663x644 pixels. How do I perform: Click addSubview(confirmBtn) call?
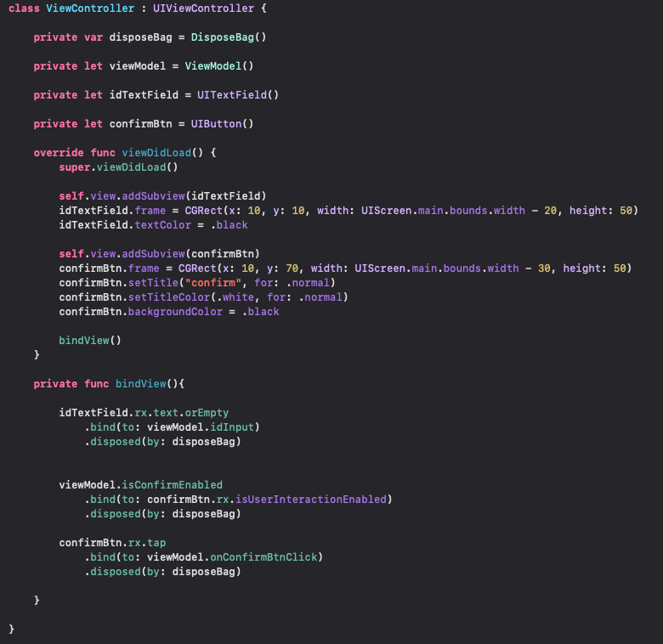pos(190,254)
